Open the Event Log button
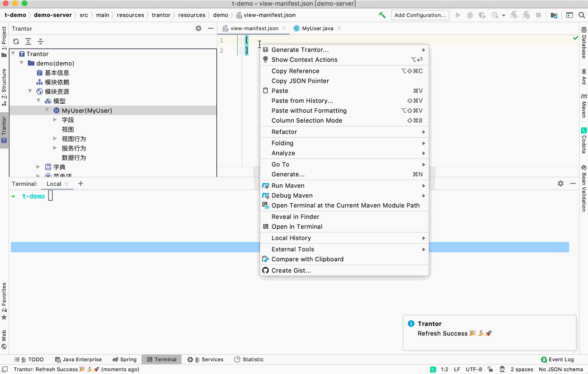 coord(557,359)
